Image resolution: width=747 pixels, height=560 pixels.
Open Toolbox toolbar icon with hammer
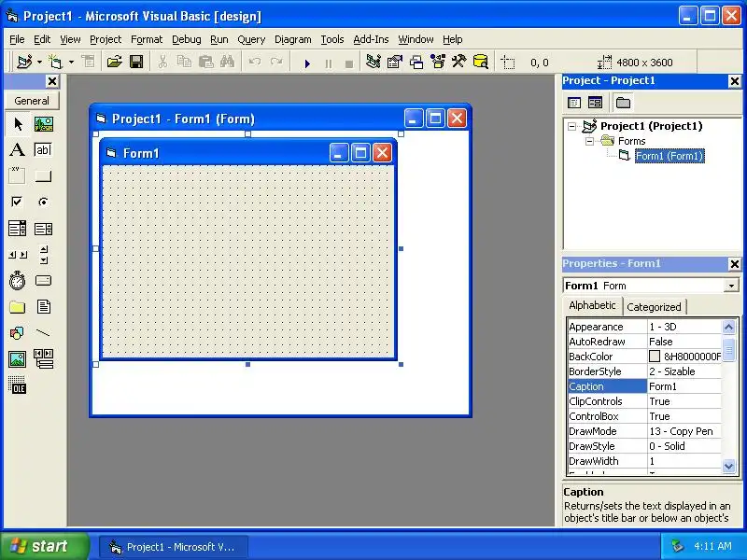459,62
